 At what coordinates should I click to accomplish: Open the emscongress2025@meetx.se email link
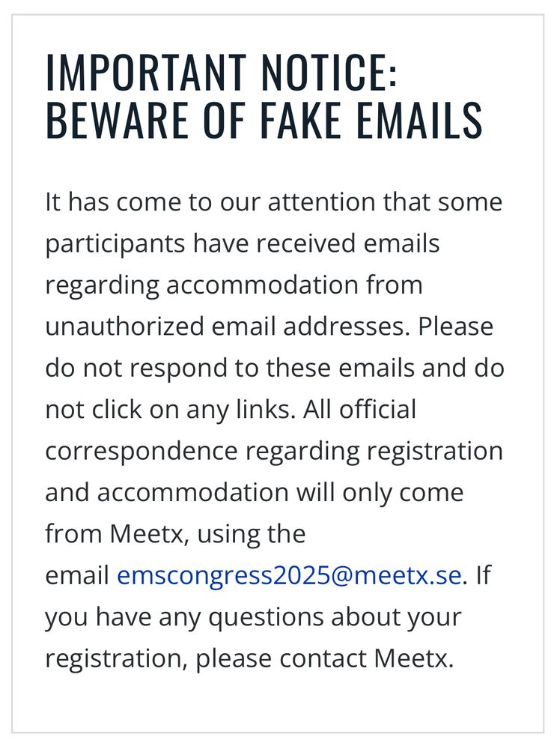pyautogui.click(x=288, y=576)
